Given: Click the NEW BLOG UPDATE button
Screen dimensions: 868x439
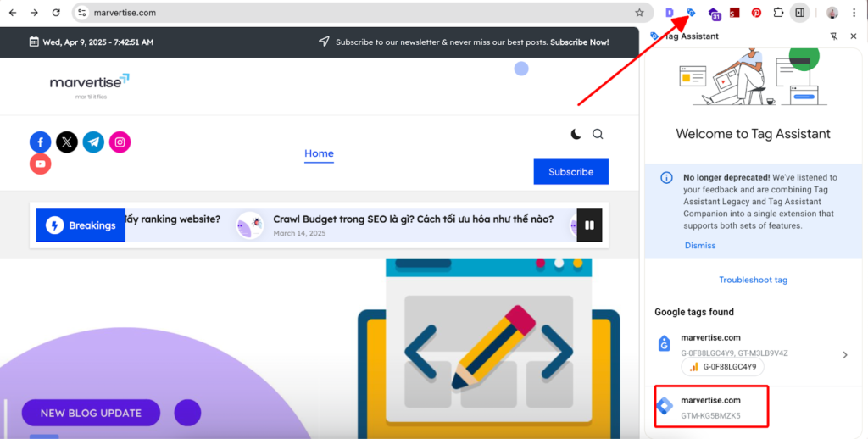Looking at the screenshot, I should [x=91, y=413].
